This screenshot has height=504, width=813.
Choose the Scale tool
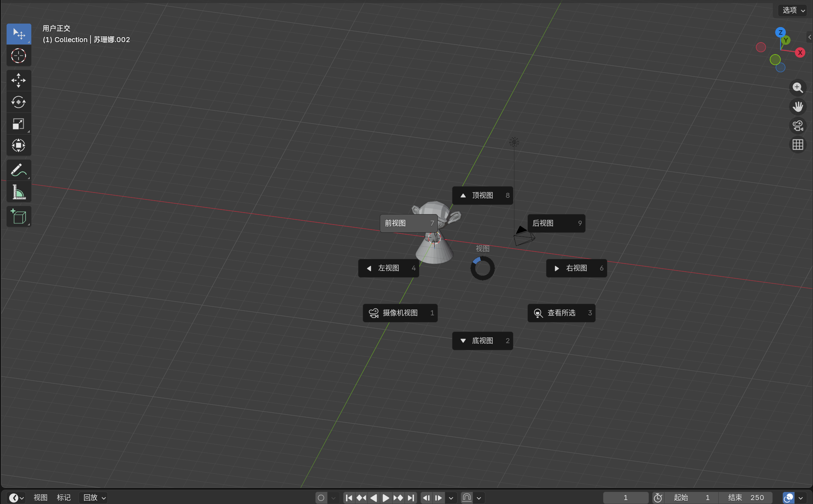tap(19, 124)
